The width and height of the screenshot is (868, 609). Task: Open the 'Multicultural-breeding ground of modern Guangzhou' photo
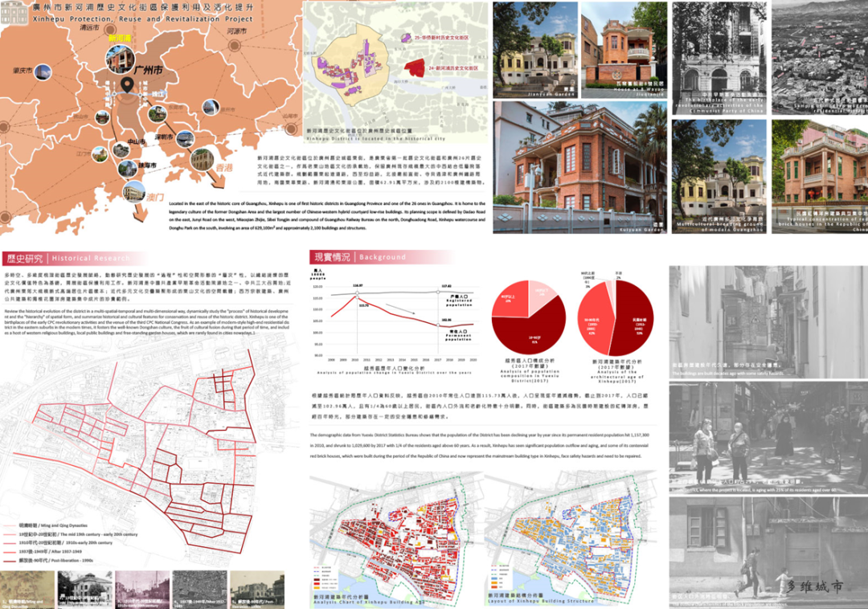click(x=719, y=176)
